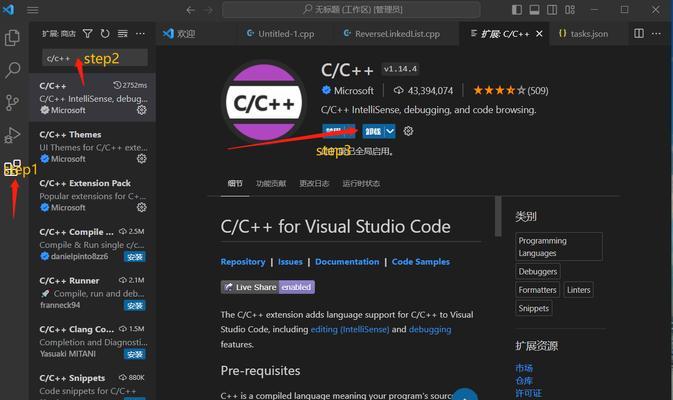
Task: Open the repository resource link
Action: coord(524,381)
